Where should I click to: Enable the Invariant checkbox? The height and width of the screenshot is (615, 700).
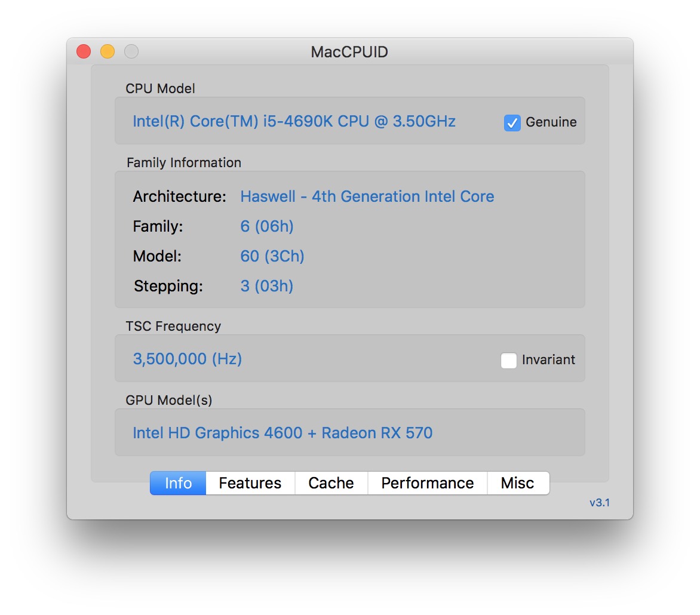pos(508,360)
